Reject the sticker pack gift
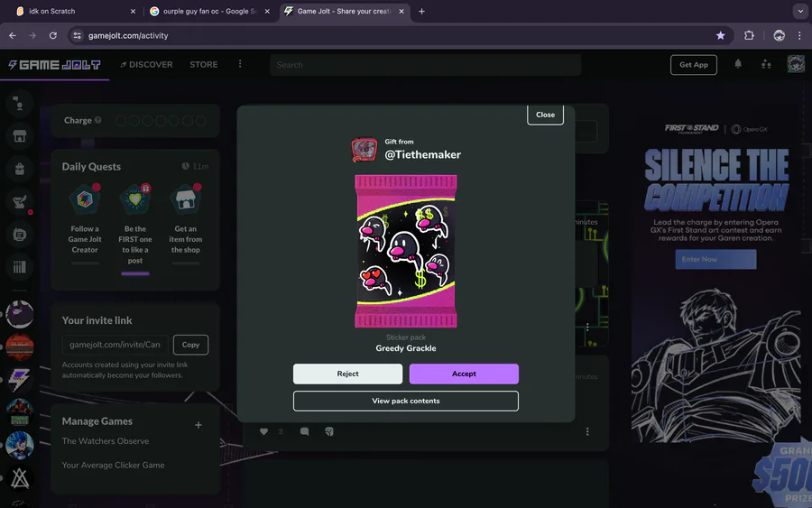This screenshot has width=812, height=508. [347, 374]
